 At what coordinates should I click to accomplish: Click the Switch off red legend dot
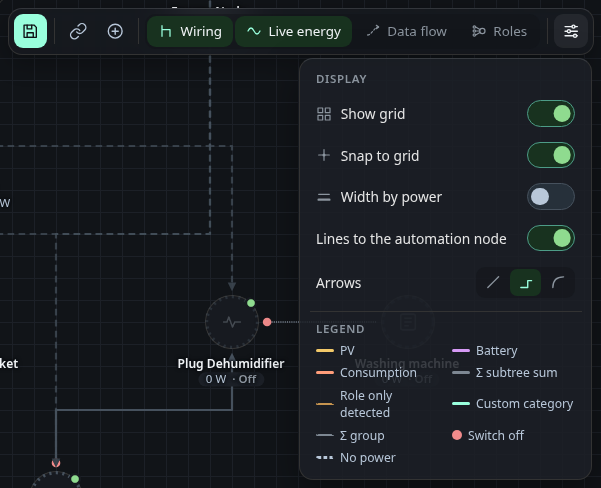457,435
